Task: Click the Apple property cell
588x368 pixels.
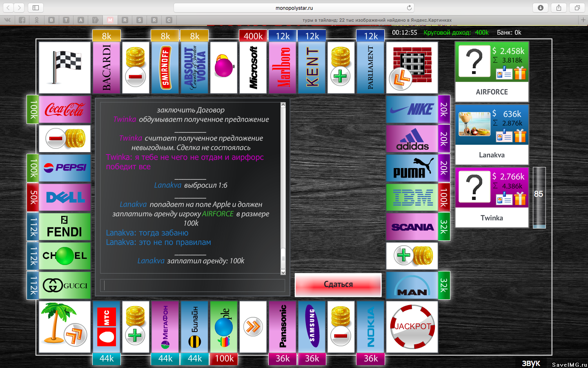Action: pos(224,327)
